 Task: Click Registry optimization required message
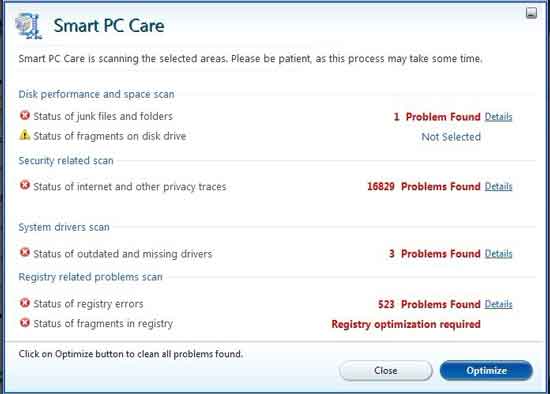[x=406, y=324]
